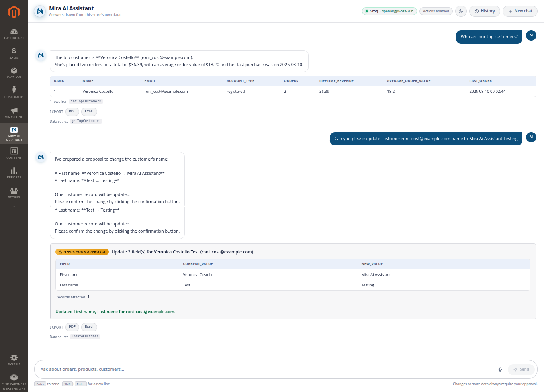The width and height of the screenshot is (544, 392).
Task: Export update customer proposal as PDF
Action: 72,327
